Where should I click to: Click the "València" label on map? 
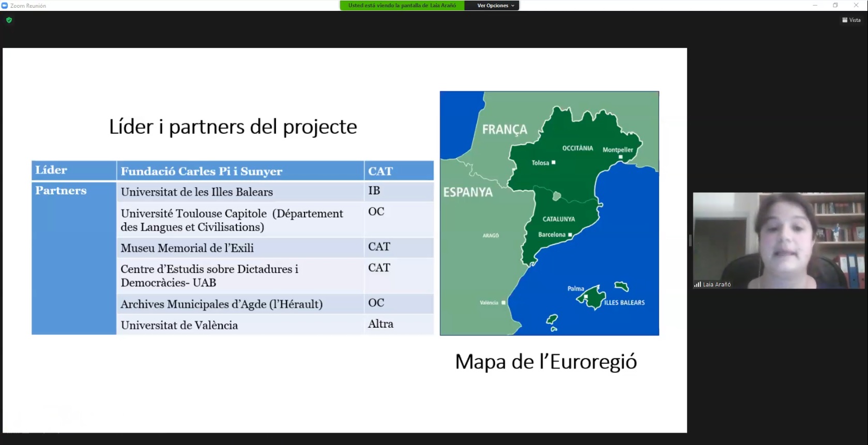489,303
